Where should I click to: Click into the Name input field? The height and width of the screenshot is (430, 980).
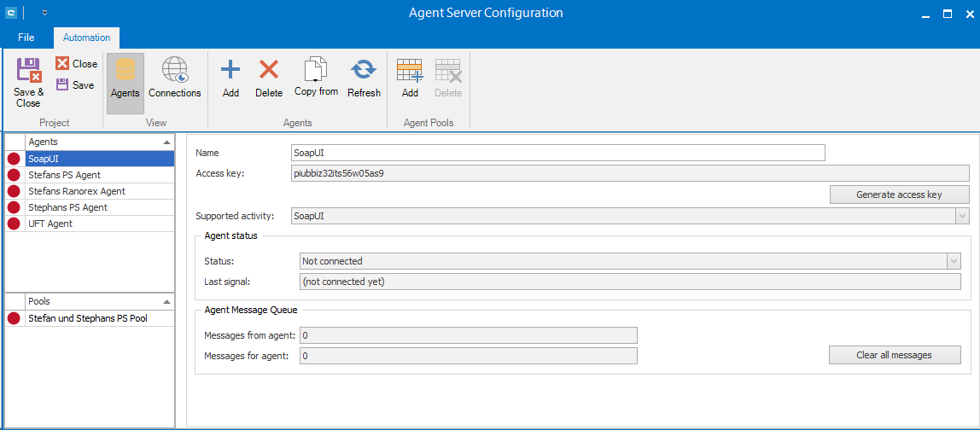pyautogui.click(x=557, y=153)
